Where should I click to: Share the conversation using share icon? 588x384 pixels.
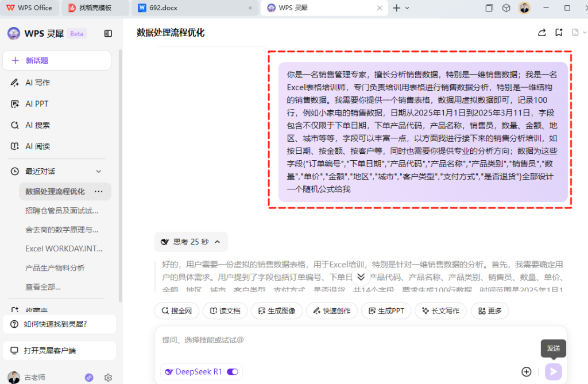point(541,33)
